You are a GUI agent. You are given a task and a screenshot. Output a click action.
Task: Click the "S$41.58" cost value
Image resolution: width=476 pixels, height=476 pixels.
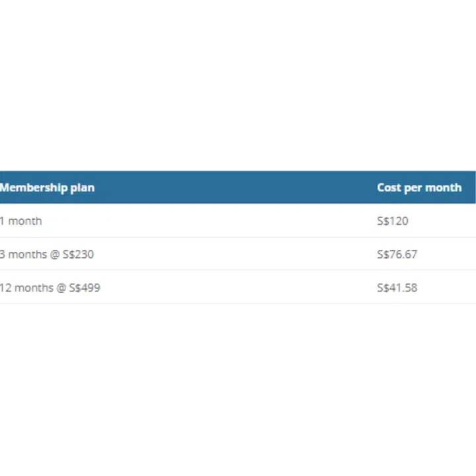tap(397, 288)
